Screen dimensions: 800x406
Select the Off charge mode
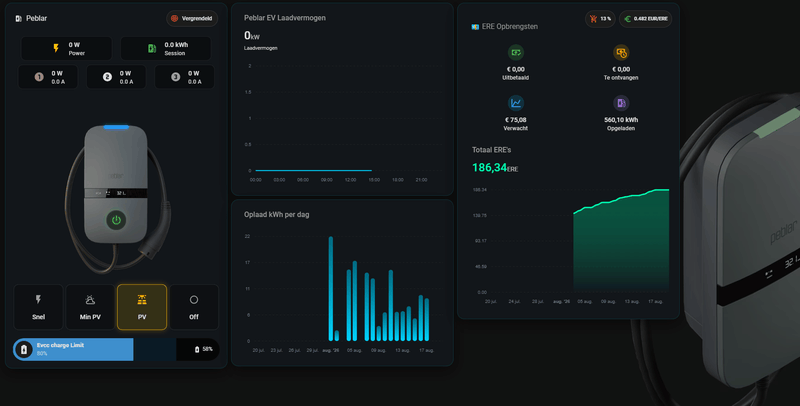(x=194, y=307)
